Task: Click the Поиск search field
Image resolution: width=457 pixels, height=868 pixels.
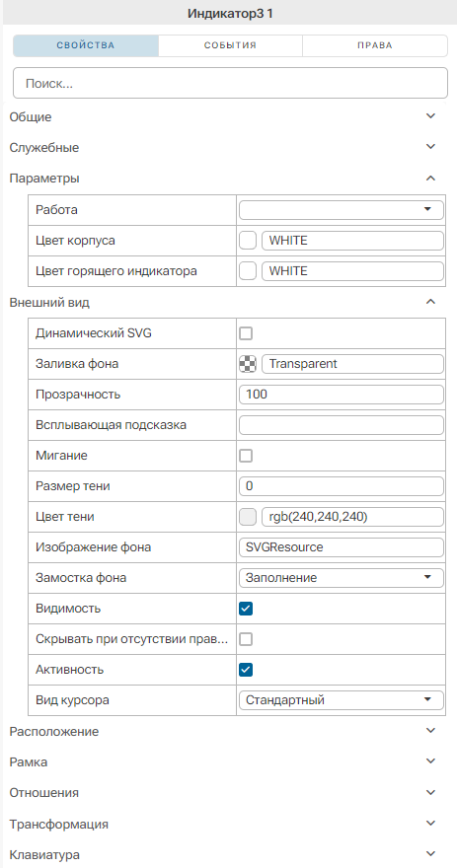Action: (230, 84)
